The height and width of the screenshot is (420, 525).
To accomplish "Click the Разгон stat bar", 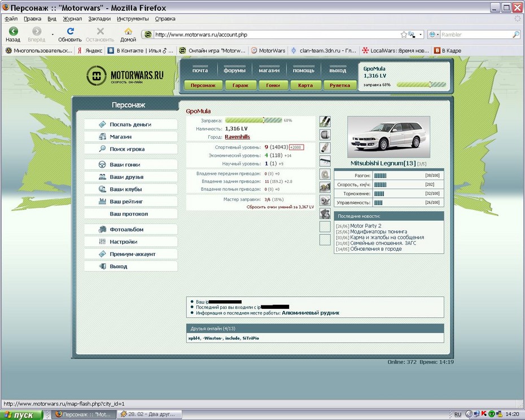I will click(x=380, y=176).
